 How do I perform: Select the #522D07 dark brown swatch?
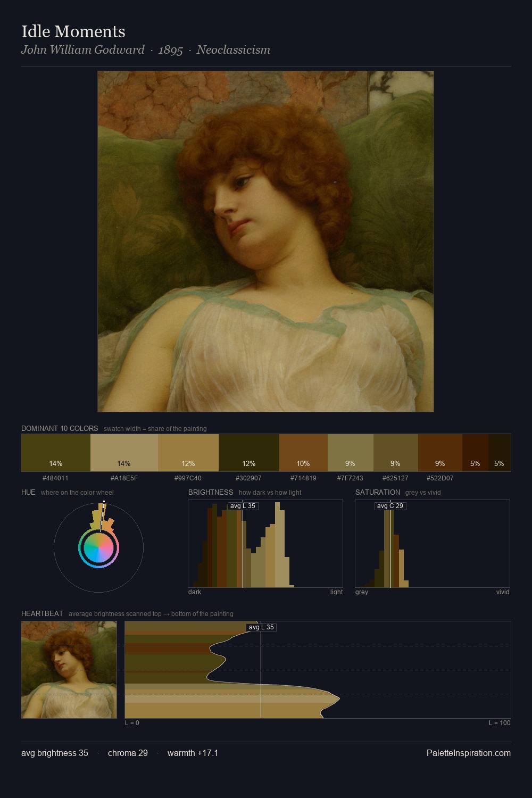440,453
